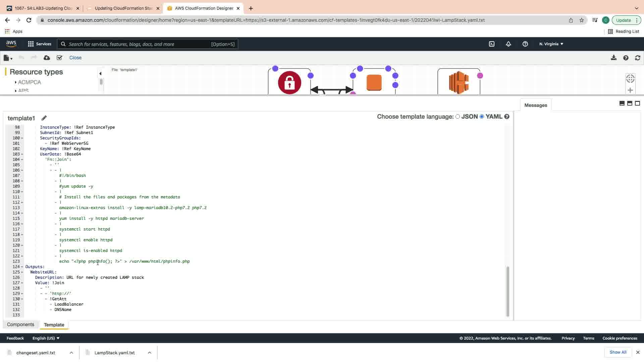
Task: Click the fit to window target icon
Action: pos(630,78)
